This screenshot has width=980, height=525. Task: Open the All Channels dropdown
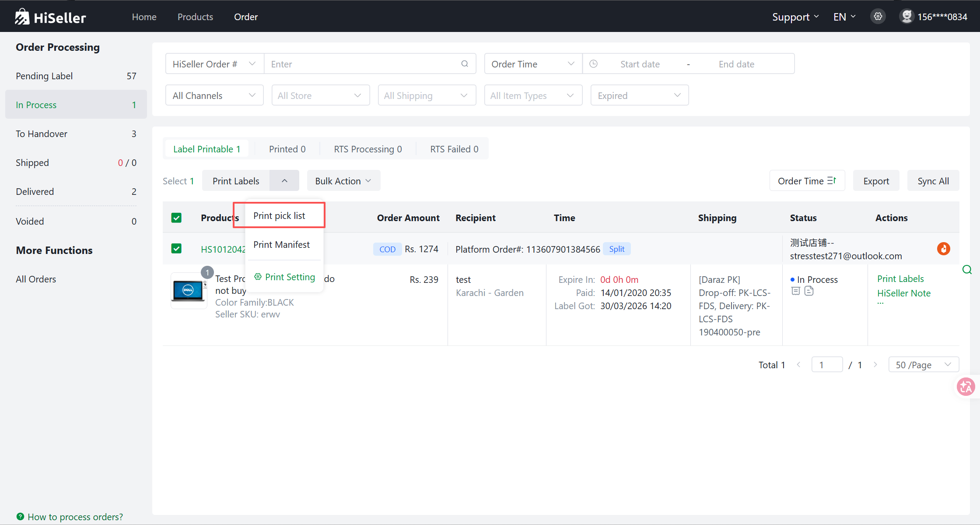click(x=214, y=95)
